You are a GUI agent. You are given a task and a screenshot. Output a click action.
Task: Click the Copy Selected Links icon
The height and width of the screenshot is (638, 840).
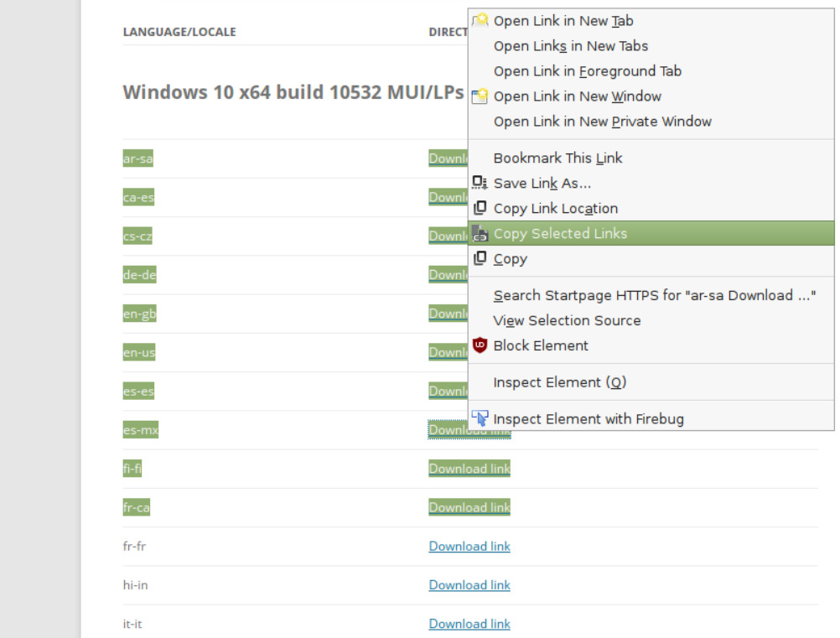(480, 233)
